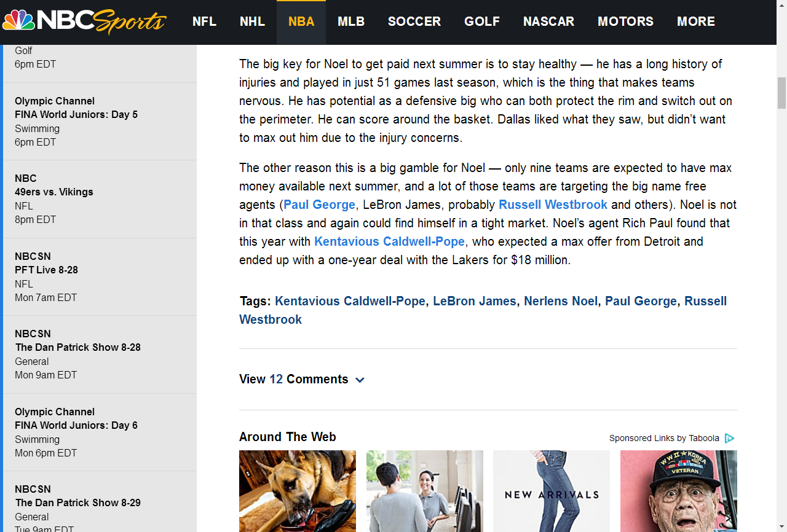
Task: Open the New Arrivals jeans thumbnail
Action: pyautogui.click(x=552, y=491)
